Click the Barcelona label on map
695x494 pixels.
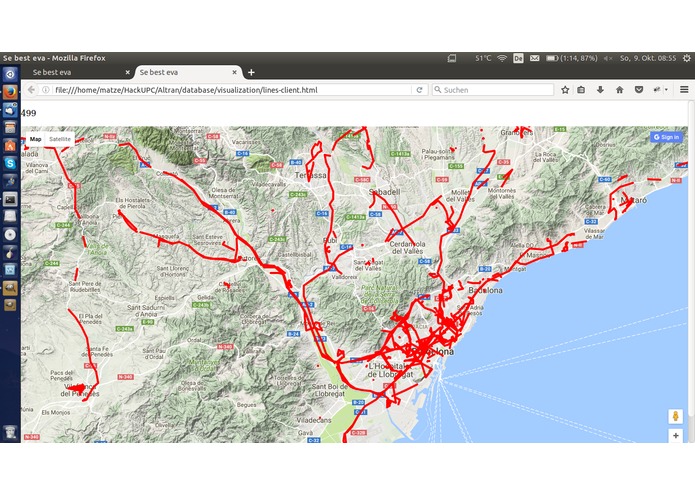click(x=432, y=351)
